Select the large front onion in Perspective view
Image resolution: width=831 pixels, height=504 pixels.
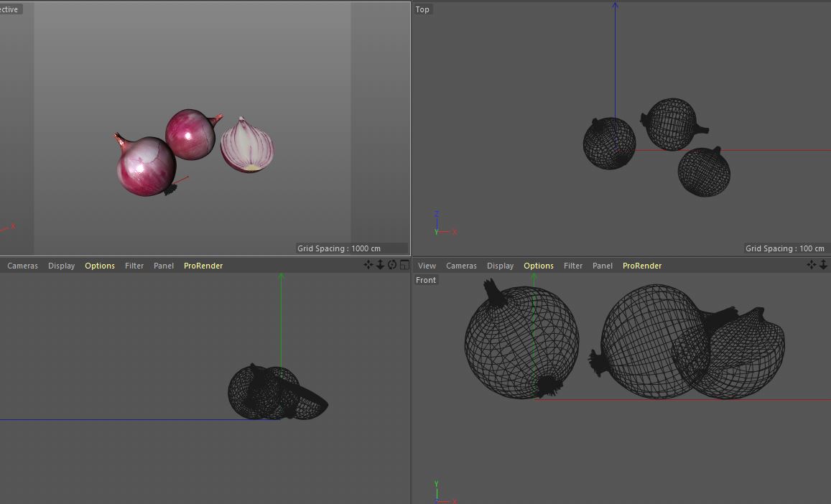click(x=146, y=167)
